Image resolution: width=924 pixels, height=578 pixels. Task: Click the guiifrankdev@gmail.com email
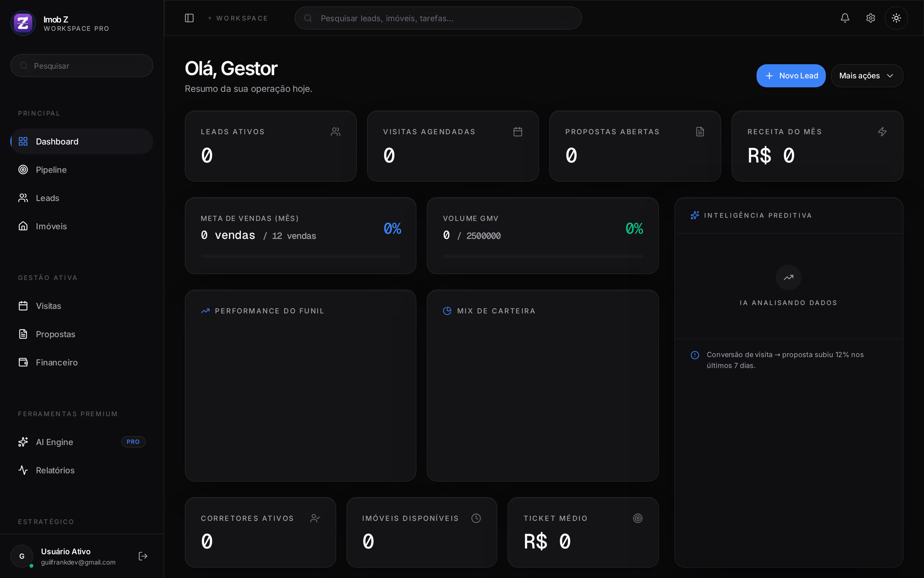tap(78, 562)
